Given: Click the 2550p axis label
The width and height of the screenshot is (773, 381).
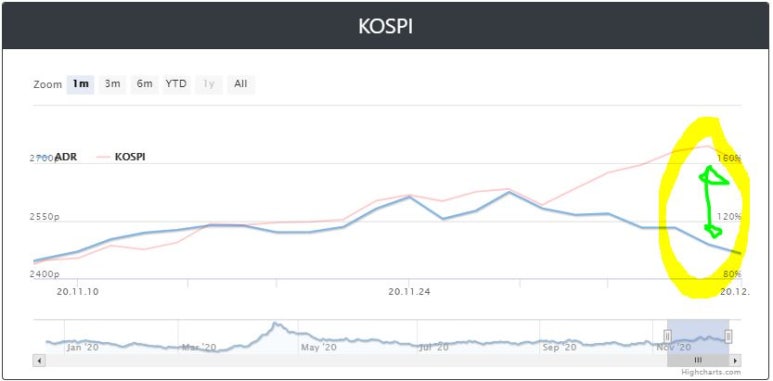Looking at the screenshot, I should click(x=46, y=217).
